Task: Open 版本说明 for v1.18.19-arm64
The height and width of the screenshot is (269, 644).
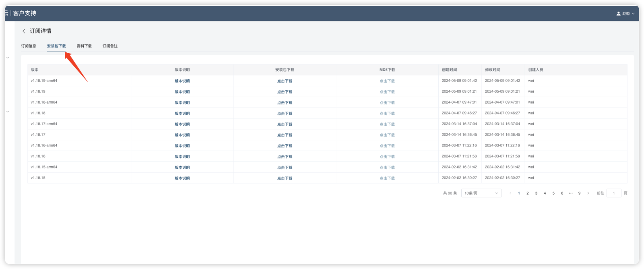Action: [182, 81]
